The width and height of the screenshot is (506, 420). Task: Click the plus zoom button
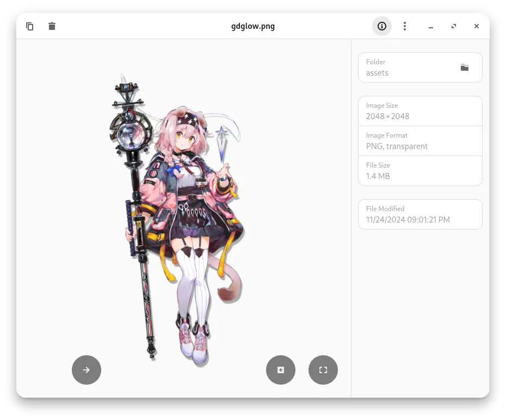281,370
